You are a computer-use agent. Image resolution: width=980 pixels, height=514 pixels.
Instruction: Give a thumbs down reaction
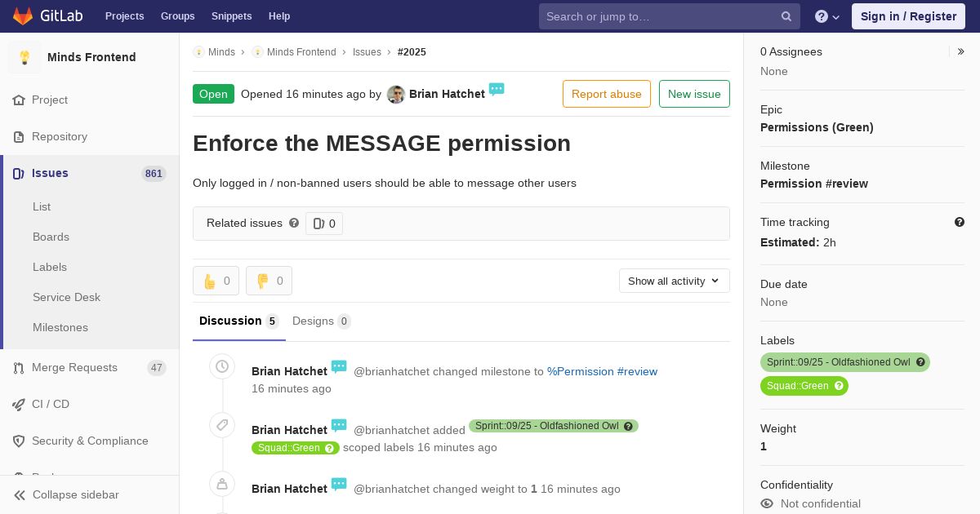click(269, 281)
